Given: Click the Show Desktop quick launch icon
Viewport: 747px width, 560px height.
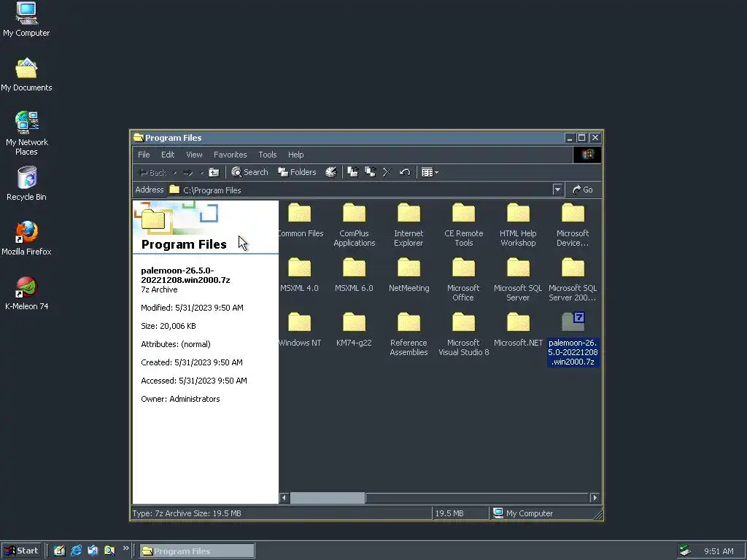Looking at the screenshot, I should click(59, 551).
